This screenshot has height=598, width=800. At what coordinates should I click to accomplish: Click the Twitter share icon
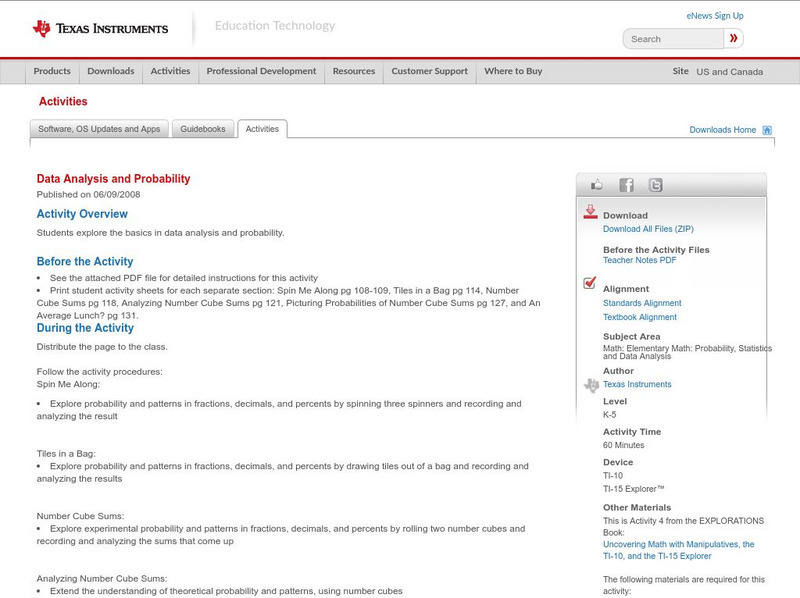[655, 184]
